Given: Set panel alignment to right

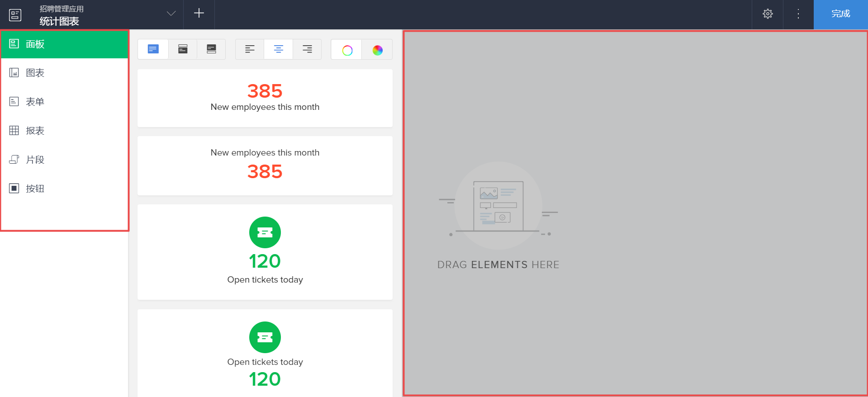Looking at the screenshot, I should pyautogui.click(x=307, y=49).
